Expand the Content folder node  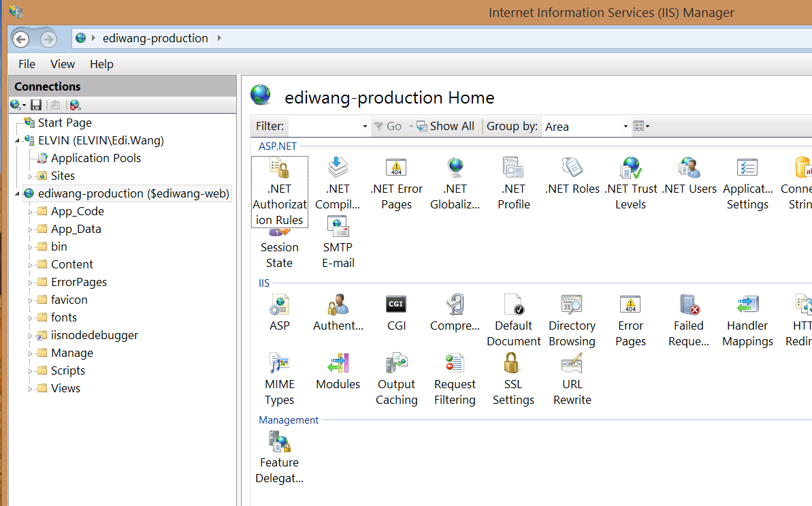pos(30,265)
